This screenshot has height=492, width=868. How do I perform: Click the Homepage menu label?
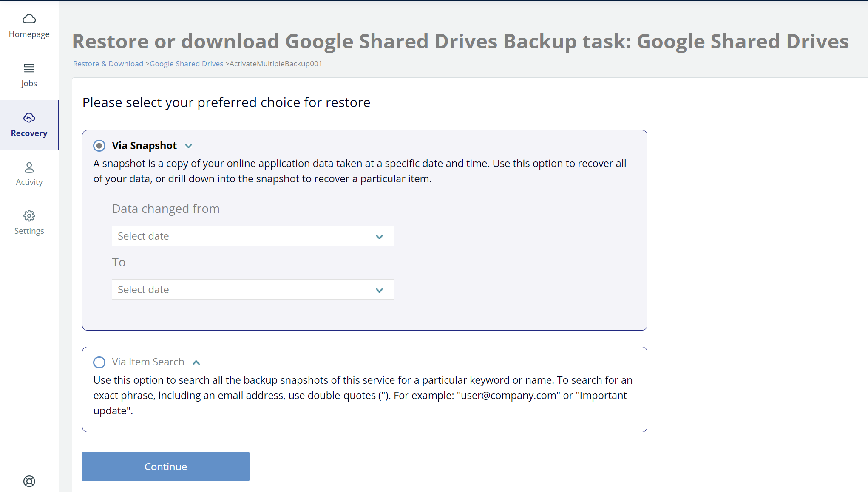(x=29, y=34)
